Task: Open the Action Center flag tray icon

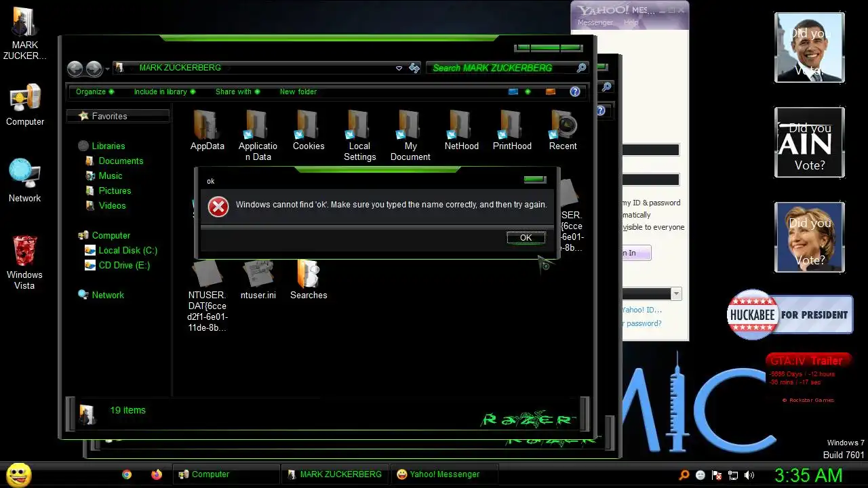Action: coord(717,475)
